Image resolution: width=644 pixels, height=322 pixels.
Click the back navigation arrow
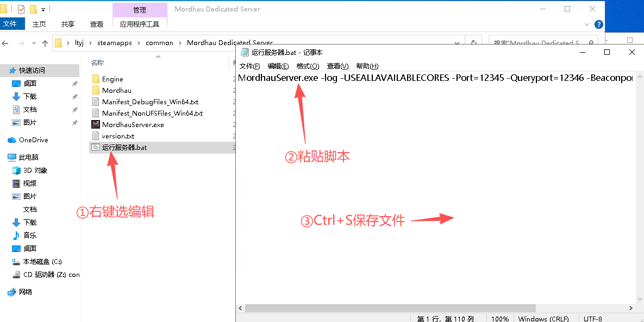tap(7, 43)
